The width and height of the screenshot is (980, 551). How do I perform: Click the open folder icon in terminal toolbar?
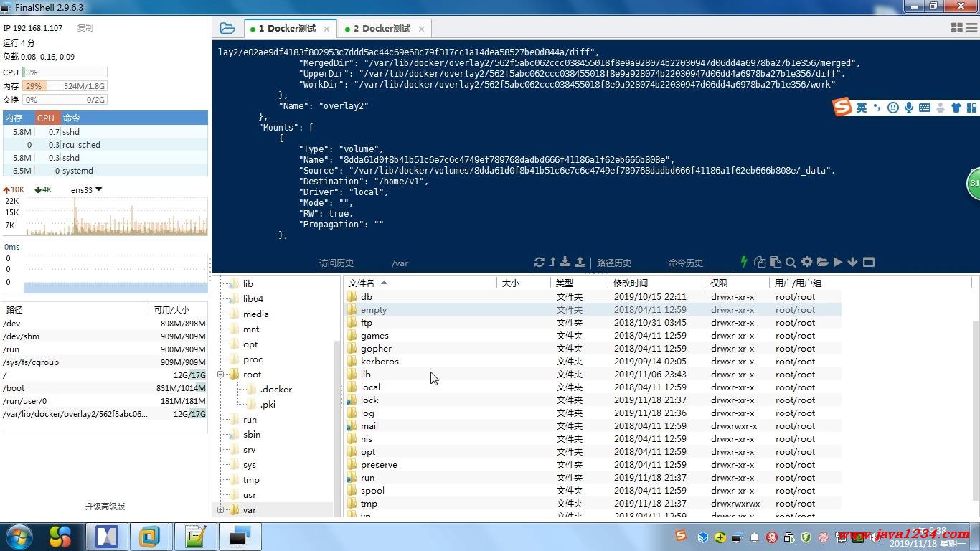pyautogui.click(x=822, y=262)
